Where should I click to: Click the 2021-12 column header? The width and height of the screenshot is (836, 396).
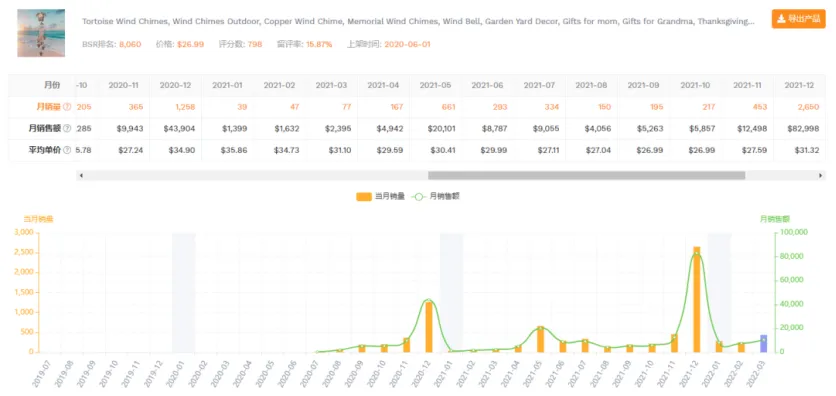799,85
